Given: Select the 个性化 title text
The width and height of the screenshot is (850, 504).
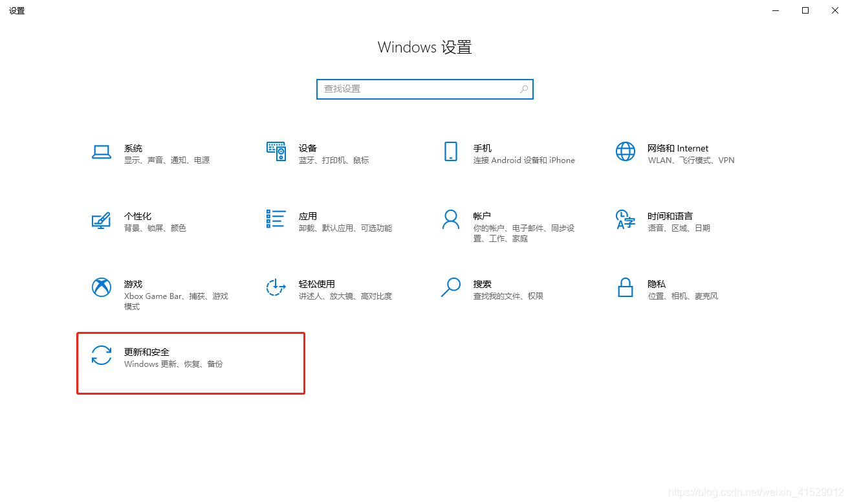Looking at the screenshot, I should (138, 216).
